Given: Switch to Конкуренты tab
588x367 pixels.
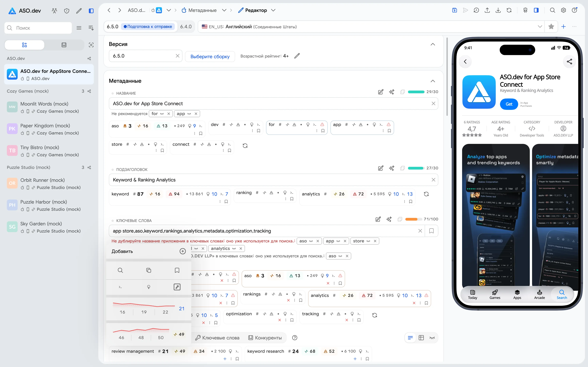Looking at the screenshot, I should (x=265, y=338).
